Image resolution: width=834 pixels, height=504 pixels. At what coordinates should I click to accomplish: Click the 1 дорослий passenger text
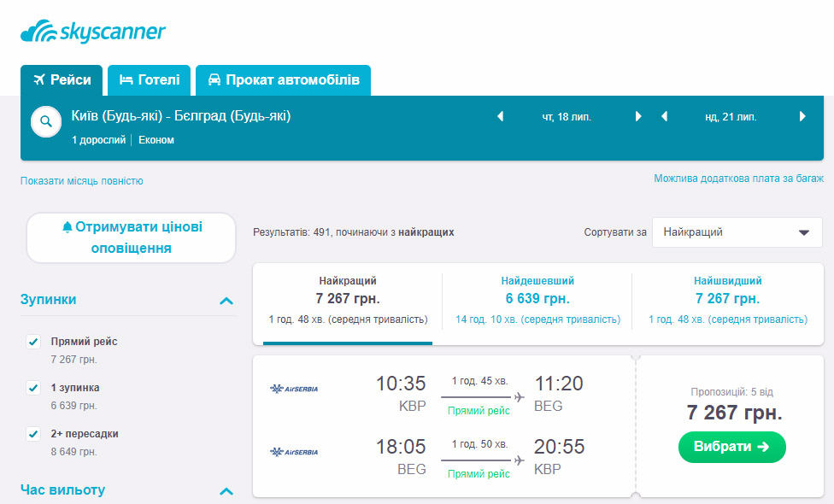pyautogui.click(x=99, y=140)
